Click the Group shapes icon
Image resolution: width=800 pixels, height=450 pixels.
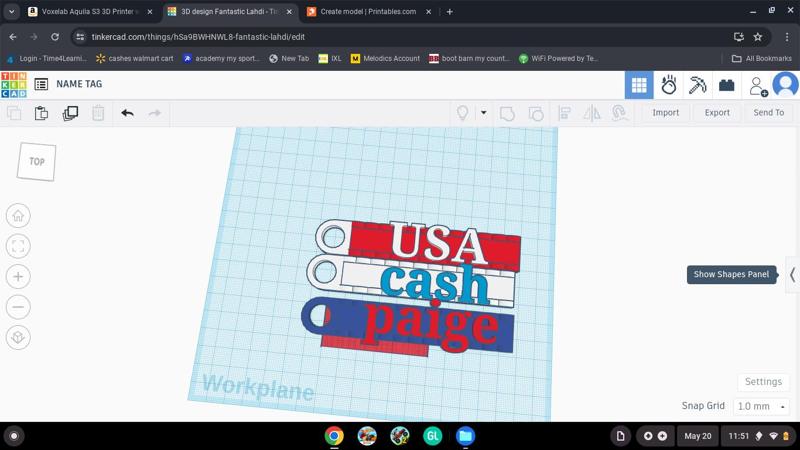point(507,113)
